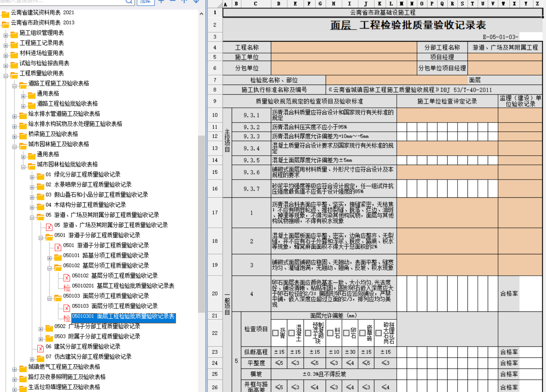Enable the 卵石 checkbox
The height and width of the screenshot is (392, 546).
346,333
